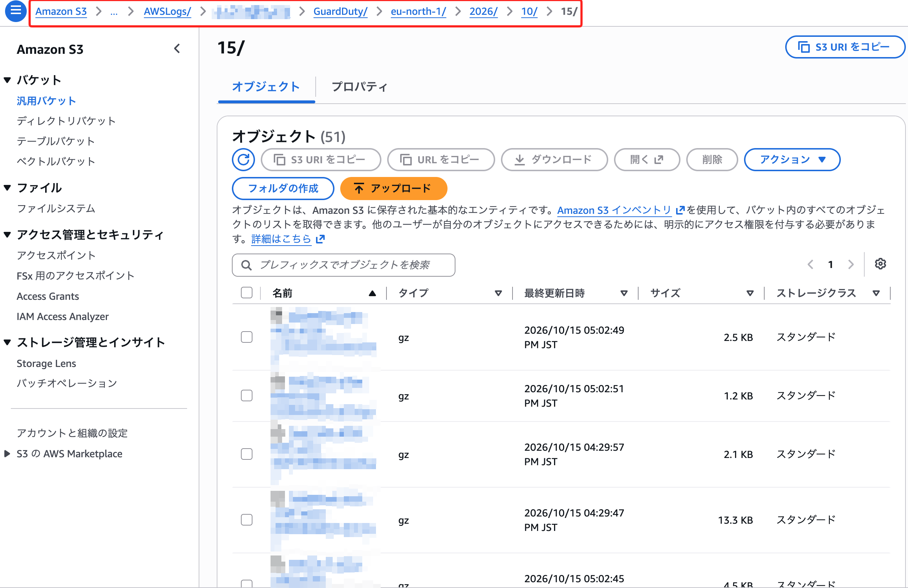Screen dimensions: 908x588
Task: Sort ascending by 名前 arrow
Action: 372,293
